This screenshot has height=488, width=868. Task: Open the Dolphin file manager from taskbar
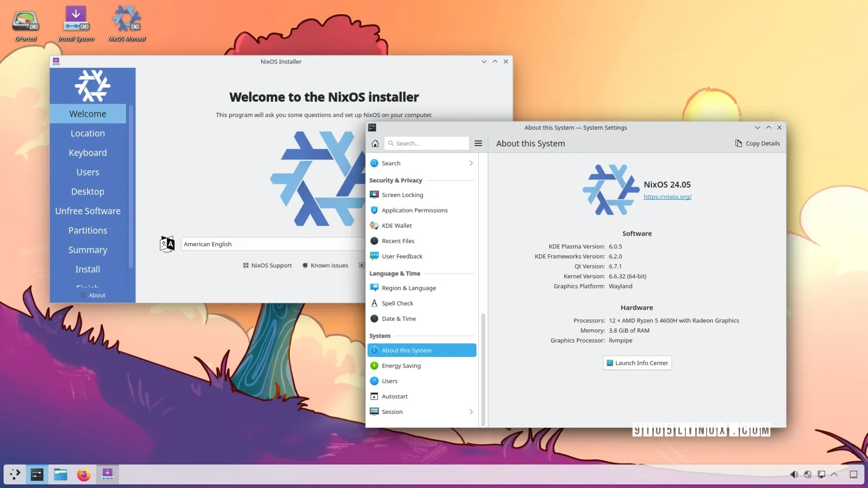coord(61,474)
